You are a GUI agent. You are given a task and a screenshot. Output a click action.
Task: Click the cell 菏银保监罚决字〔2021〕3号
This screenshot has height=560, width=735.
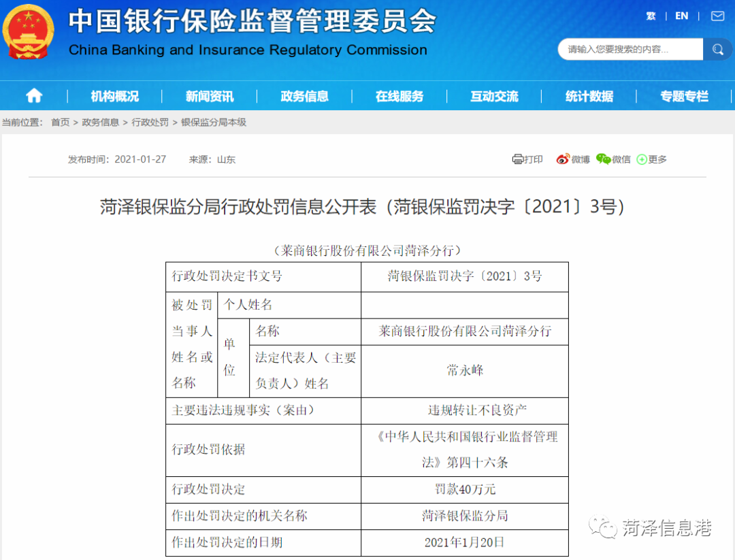(465, 276)
